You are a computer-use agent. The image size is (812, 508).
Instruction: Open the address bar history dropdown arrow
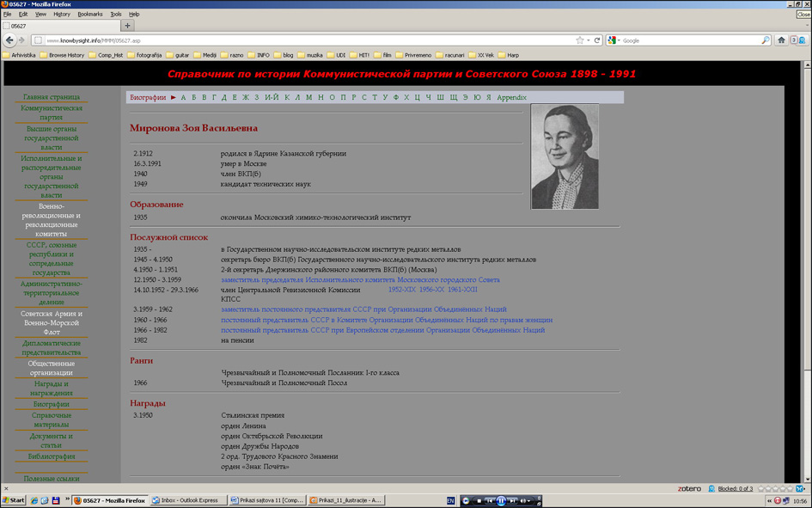[589, 40]
